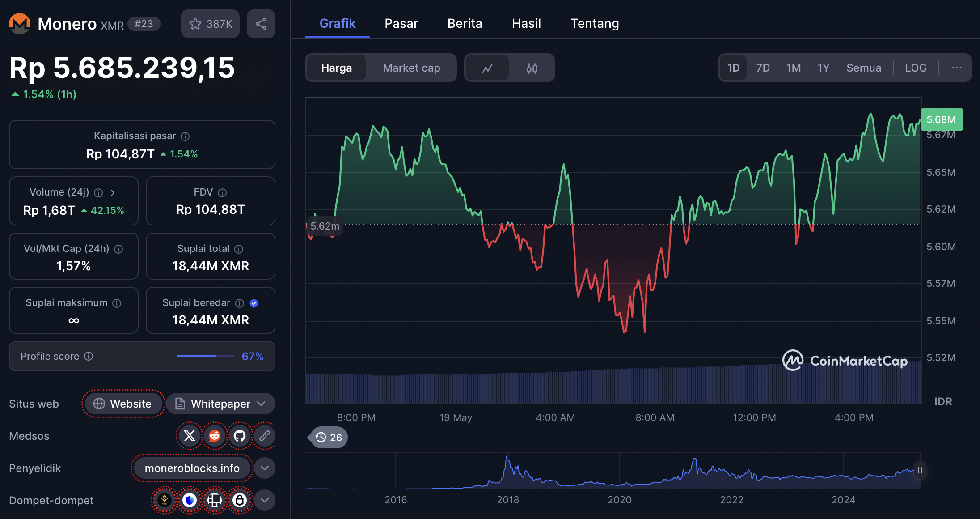This screenshot has height=519, width=980.
Task: Set chart range to 1D
Action: (x=733, y=68)
